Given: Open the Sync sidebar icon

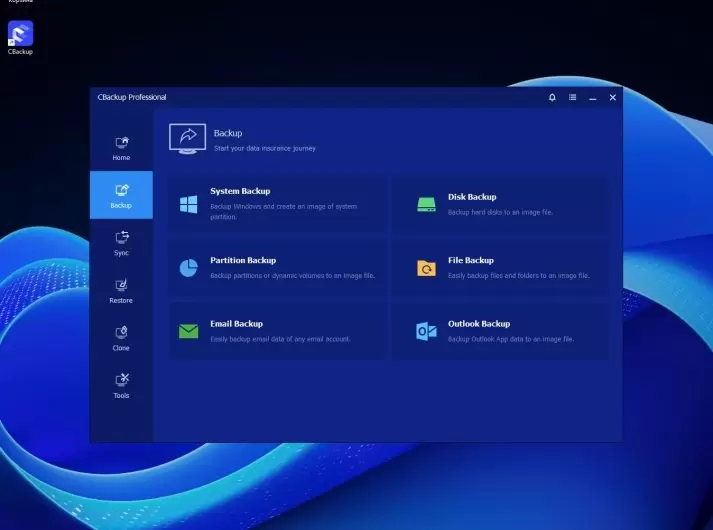Looking at the screenshot, I should 121,237.
